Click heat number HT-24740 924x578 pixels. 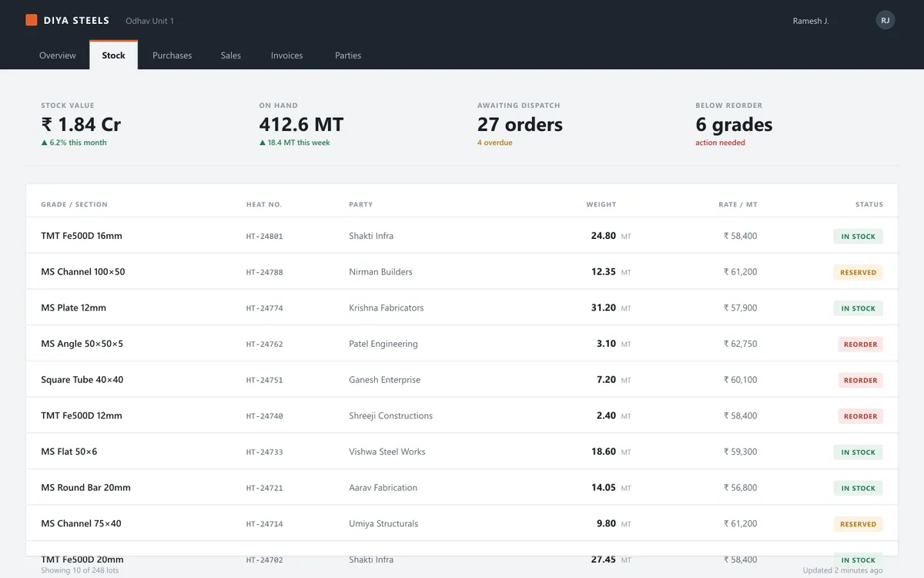tap(264, 416)
